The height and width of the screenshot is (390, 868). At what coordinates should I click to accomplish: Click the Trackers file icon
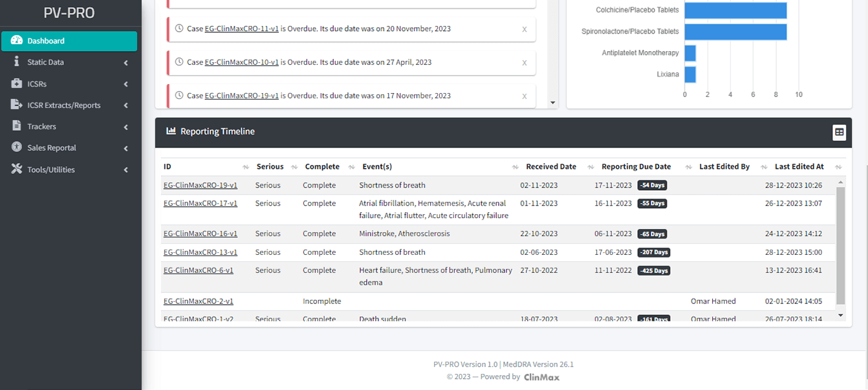17,126
